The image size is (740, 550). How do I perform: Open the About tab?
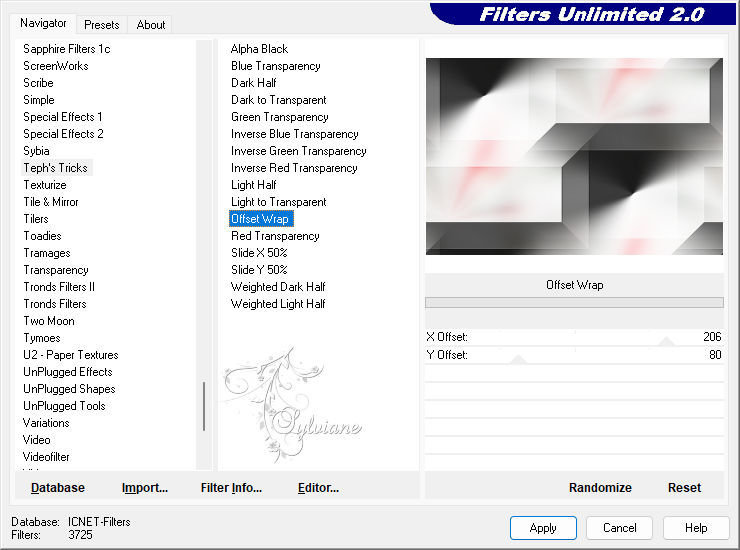(x=151, y=25)
